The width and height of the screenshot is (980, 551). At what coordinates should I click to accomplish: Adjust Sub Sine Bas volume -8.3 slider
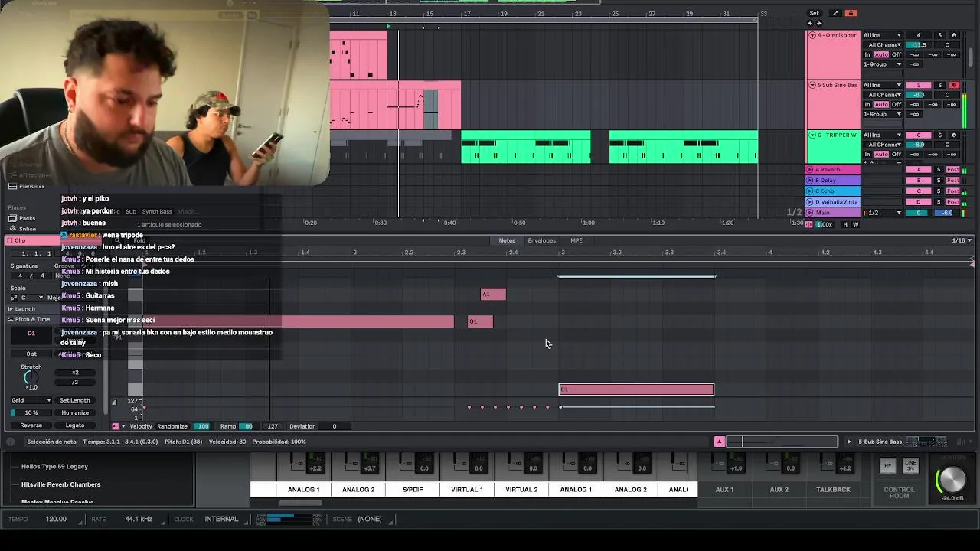coord(919,95)
